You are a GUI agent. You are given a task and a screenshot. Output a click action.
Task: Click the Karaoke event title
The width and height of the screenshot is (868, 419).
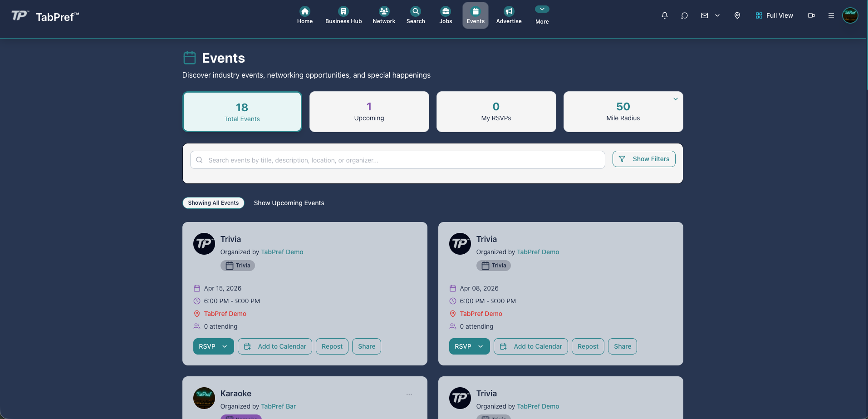[236, 394]
